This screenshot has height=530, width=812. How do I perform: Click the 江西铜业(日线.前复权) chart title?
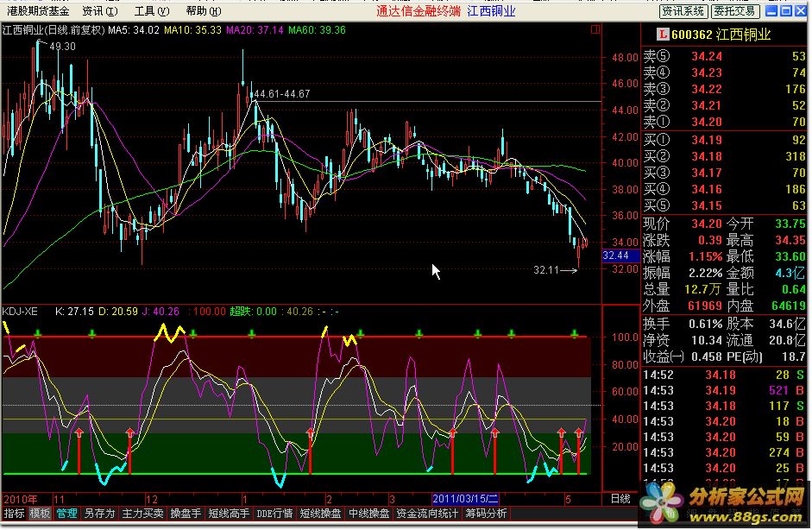[x=54, y=30]
